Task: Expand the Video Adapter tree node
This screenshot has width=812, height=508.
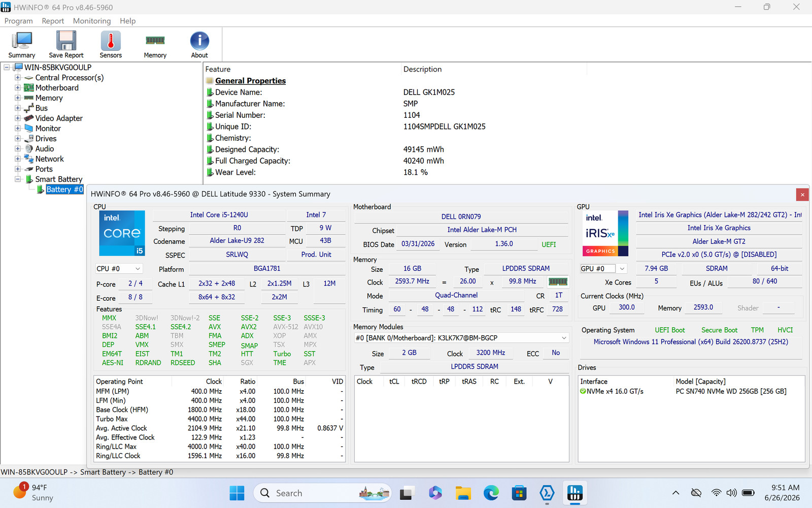Action: 18,118
